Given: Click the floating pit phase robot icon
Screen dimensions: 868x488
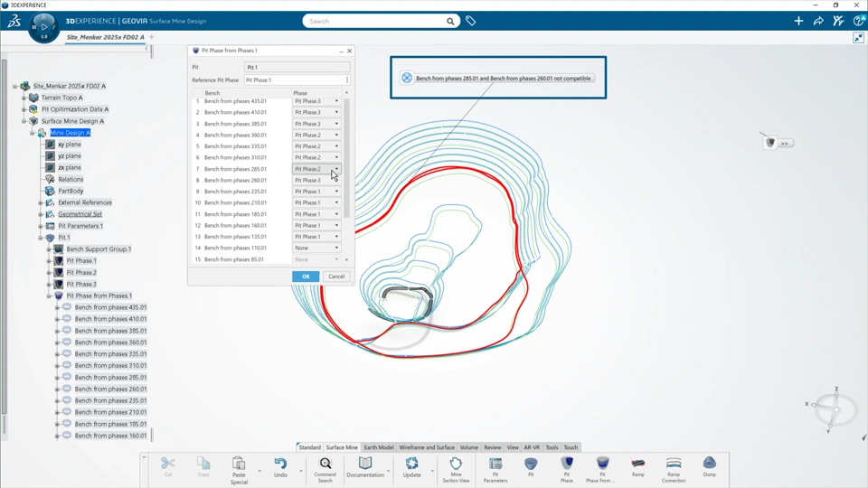Looking at the screenshot, I should tap(770, 143).
